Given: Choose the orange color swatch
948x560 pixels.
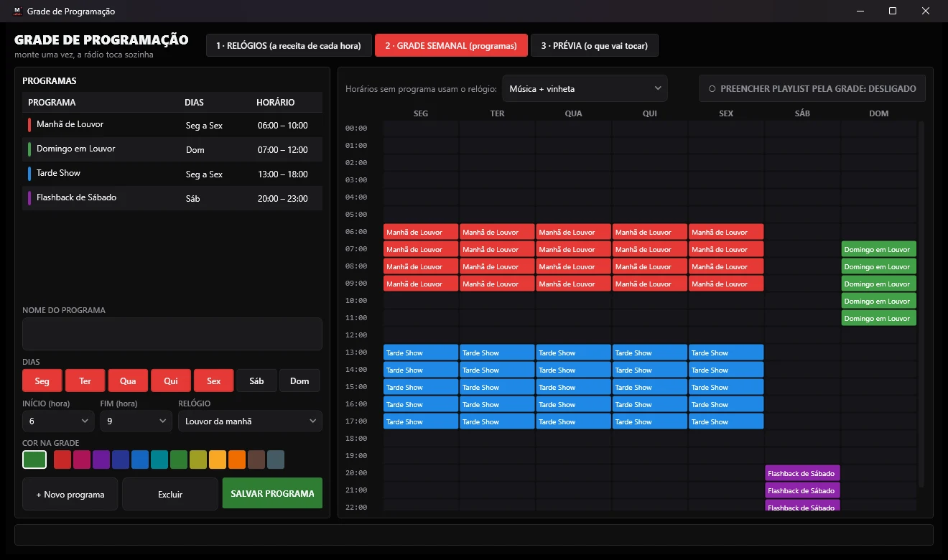Looking at the screenshot, I should (x=237, y=459).
